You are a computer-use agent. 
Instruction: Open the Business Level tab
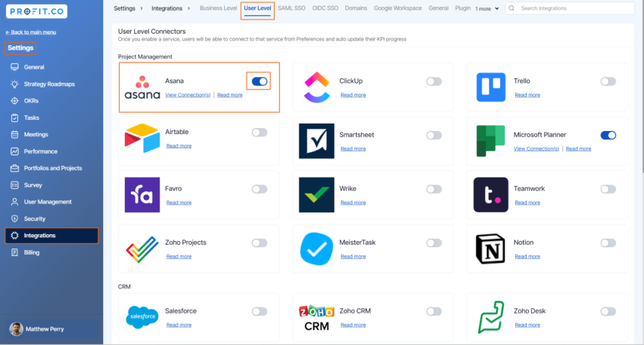point(218,8)
